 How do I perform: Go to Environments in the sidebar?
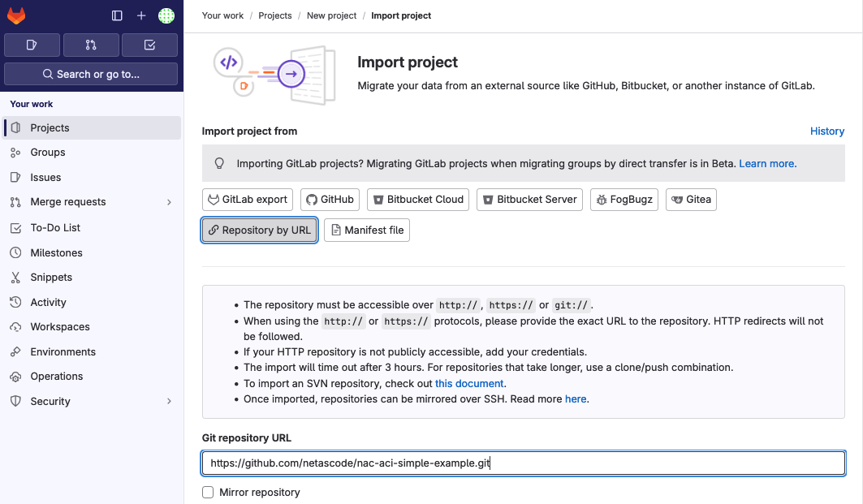click(x=92, y=351)
